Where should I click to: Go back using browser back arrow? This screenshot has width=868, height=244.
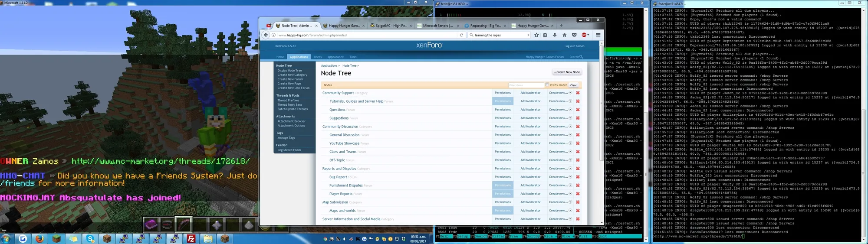pyautogui.click(x=266, y=35)
